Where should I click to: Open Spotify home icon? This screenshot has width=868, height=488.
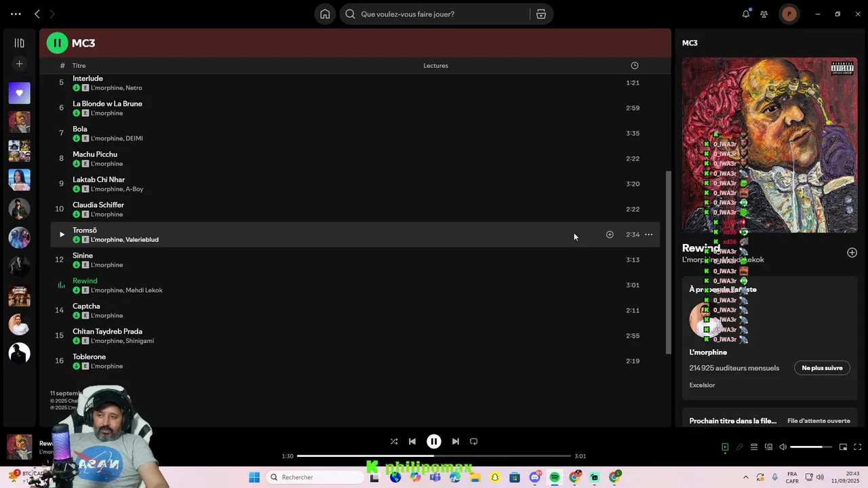325,14
